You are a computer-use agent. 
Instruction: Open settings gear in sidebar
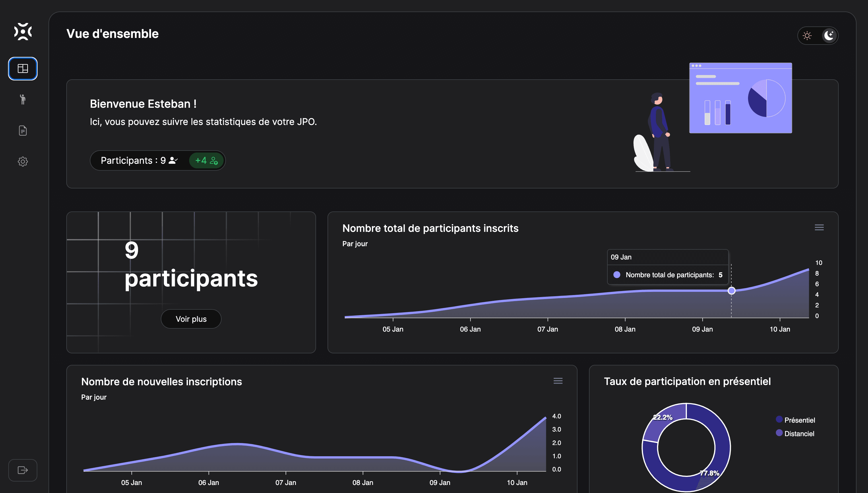coord(23,161)
